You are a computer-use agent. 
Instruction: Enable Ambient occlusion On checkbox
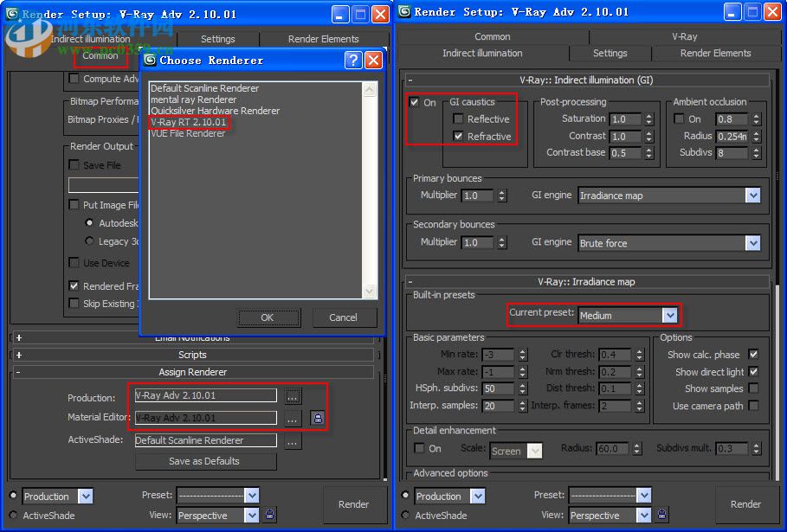coord(679,119)
